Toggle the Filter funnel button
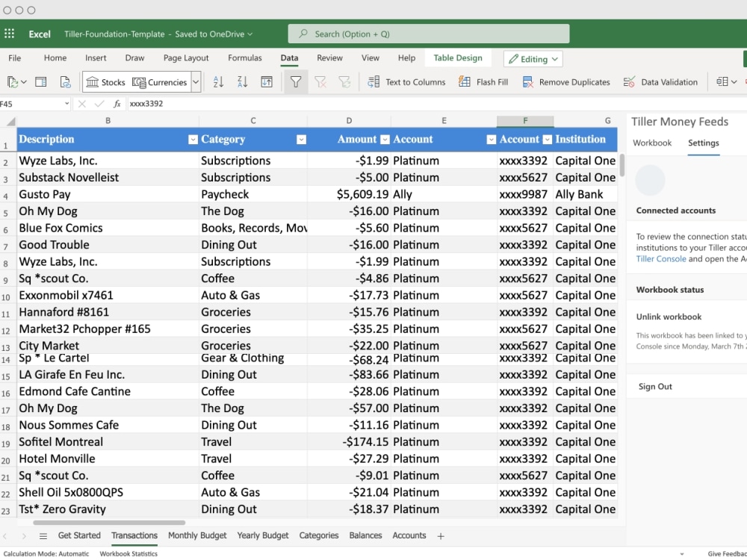747x560 pixels. click(x=296, y=82)
